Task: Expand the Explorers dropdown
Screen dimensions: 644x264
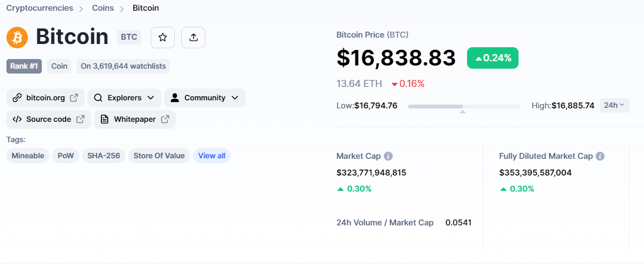Action: [x=124, y=98]
